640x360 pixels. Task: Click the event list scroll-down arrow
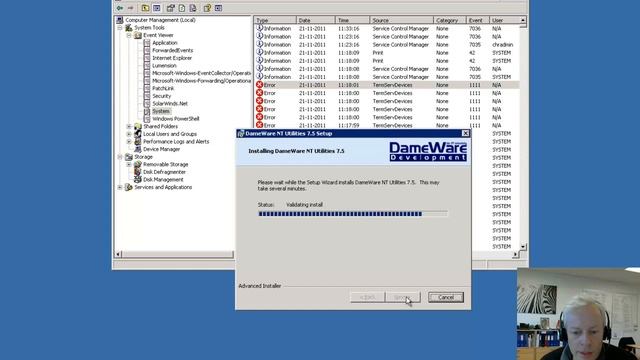point(523,247)
